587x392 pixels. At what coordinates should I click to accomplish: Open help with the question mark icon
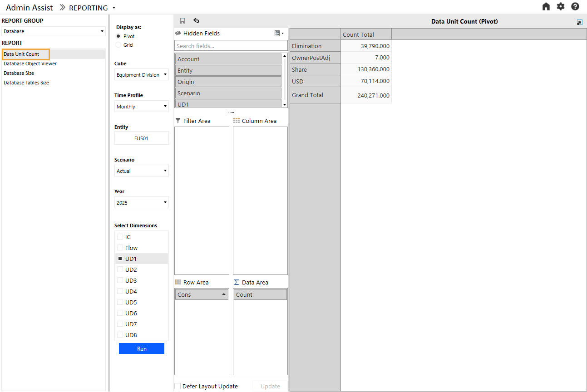pos(575,7)
